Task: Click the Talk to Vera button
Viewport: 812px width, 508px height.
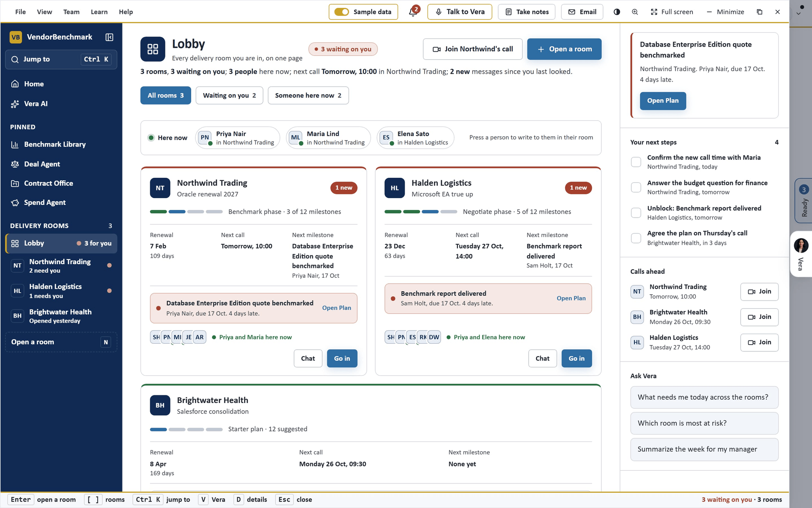Action: (460, 12)
